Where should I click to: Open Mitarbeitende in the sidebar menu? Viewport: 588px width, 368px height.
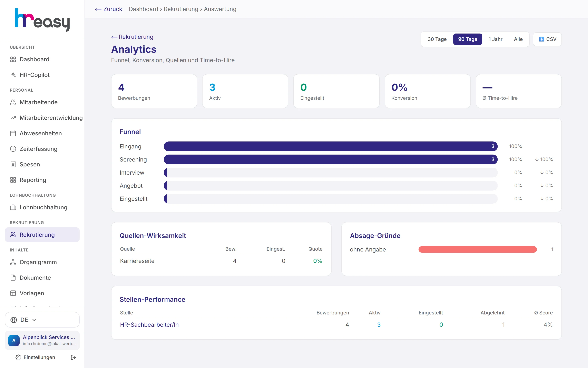42,102
